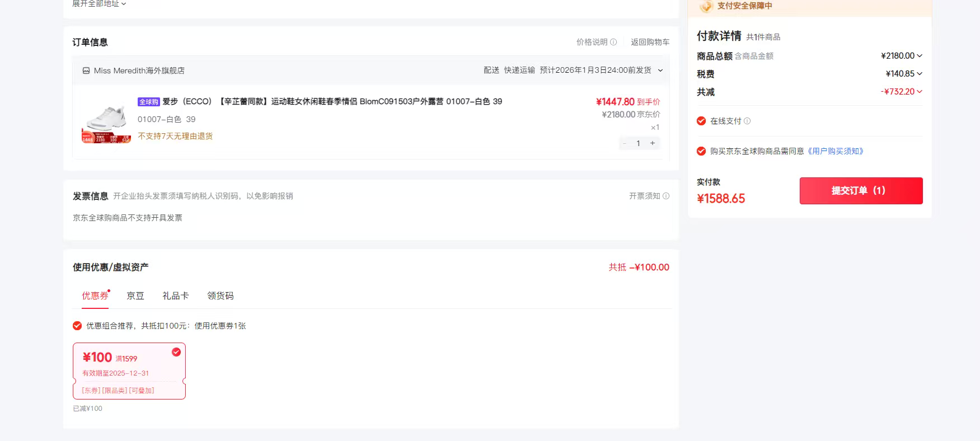
Task: Click the 支付安全保障中 shield icon
Action: click(x=706, y=6)
